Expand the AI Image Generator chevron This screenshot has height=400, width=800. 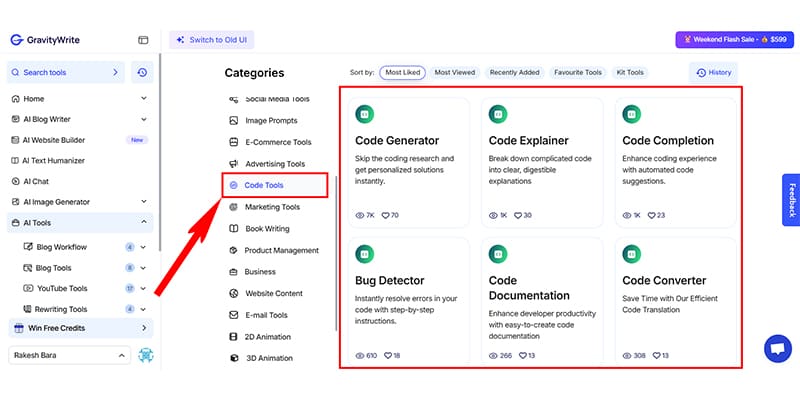(x=144, y=202)
